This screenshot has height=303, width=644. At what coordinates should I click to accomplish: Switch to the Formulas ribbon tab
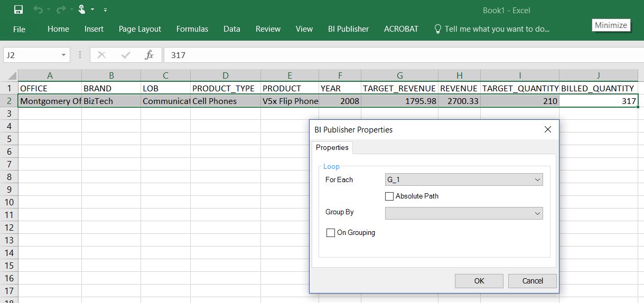tap(192, 29)
